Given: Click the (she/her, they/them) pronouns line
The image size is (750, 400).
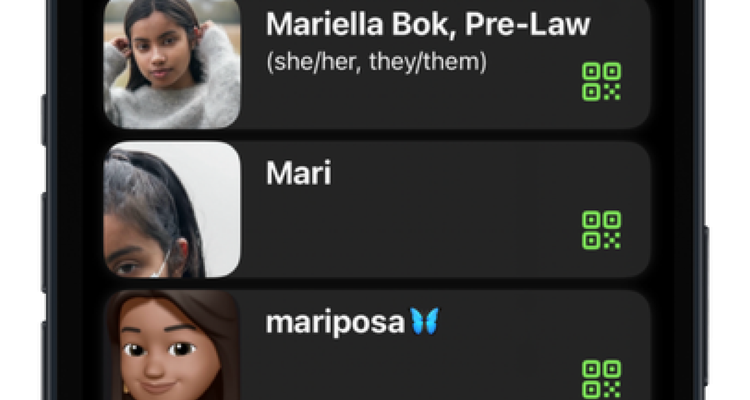Looking at the screenshot, I should tap(376, 62).
